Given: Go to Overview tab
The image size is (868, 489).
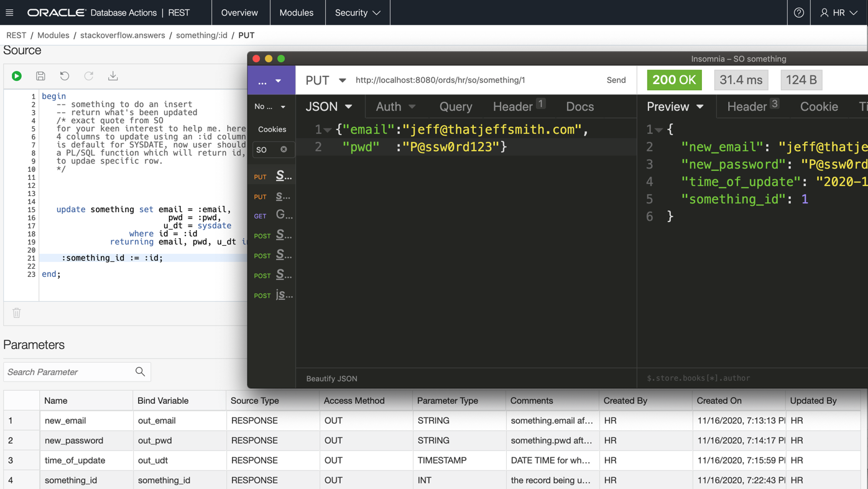Looking at the screenshot, I should click(x=239, y=12).
